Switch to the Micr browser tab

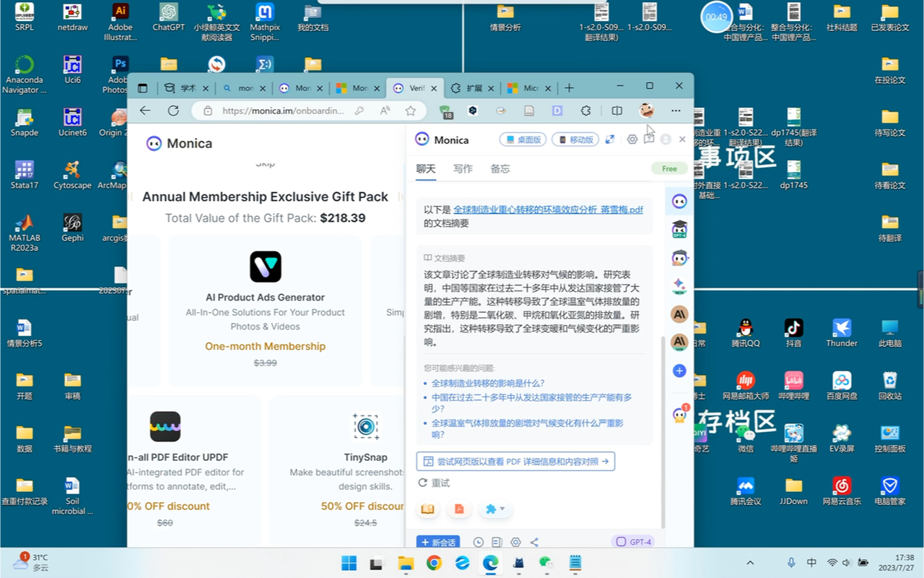coord(529,88)
